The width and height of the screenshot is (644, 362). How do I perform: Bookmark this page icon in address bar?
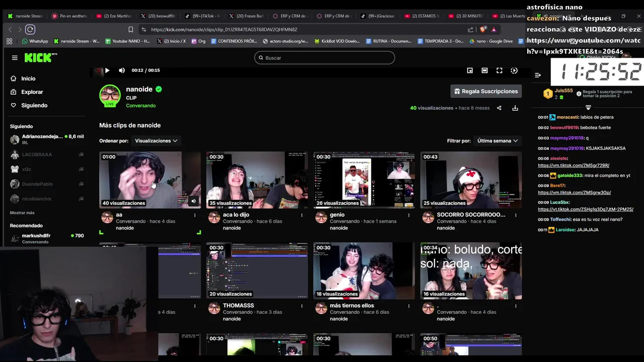[131, 30]
